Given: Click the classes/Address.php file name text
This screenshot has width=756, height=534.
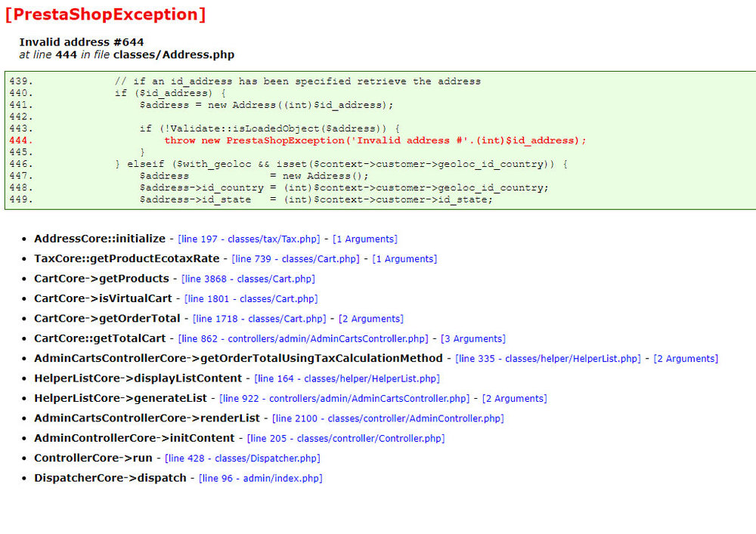Looking at the screenshot, I should coord(174,55).
